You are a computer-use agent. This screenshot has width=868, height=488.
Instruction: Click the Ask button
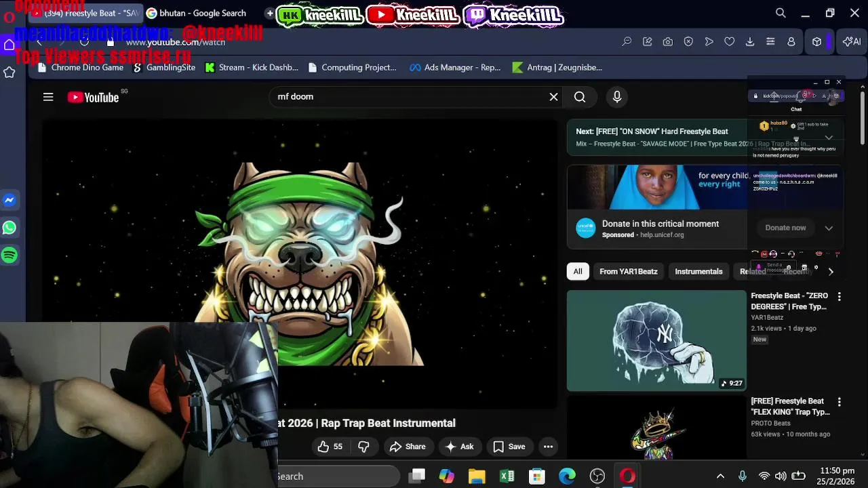pyautogui.click(x=459, y=447)
